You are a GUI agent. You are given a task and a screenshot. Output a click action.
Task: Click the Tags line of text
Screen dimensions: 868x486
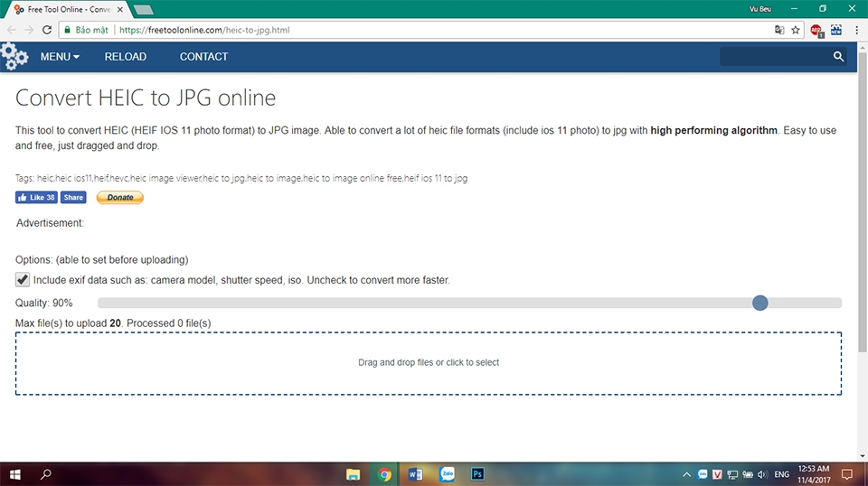(x=241, y=178)
